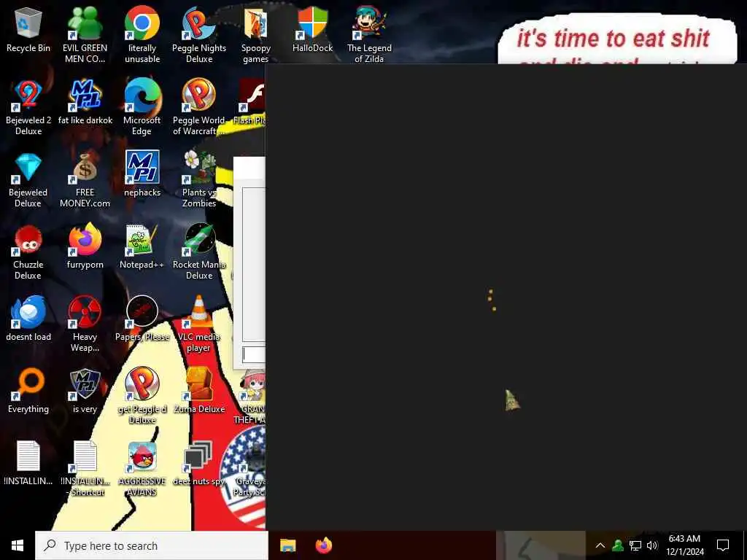Screen dimensions: 747x560
Task: Open !INSTALLIN... - Shortcut file
Action: [x=85, y=469]
